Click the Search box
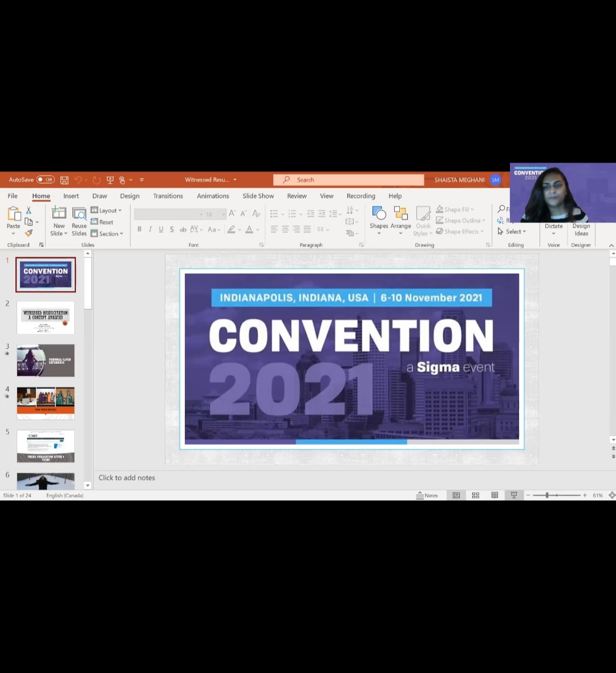 coord(348,180)
